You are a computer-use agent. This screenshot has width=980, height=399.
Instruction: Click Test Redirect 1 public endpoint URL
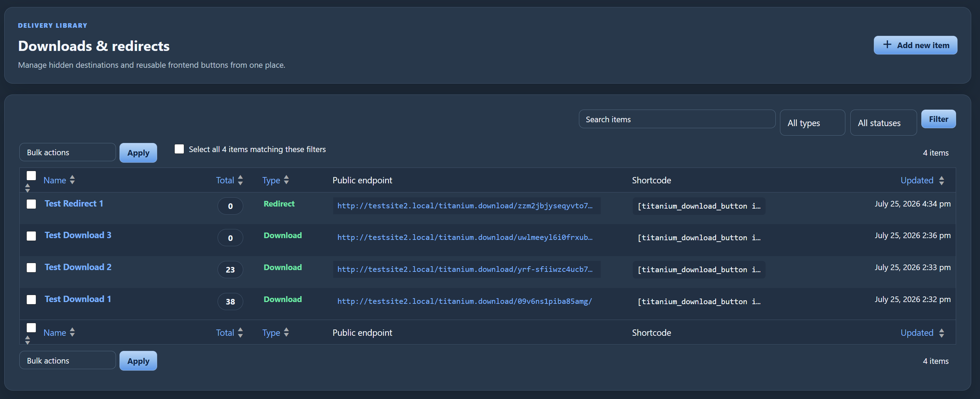click(466, 205)
